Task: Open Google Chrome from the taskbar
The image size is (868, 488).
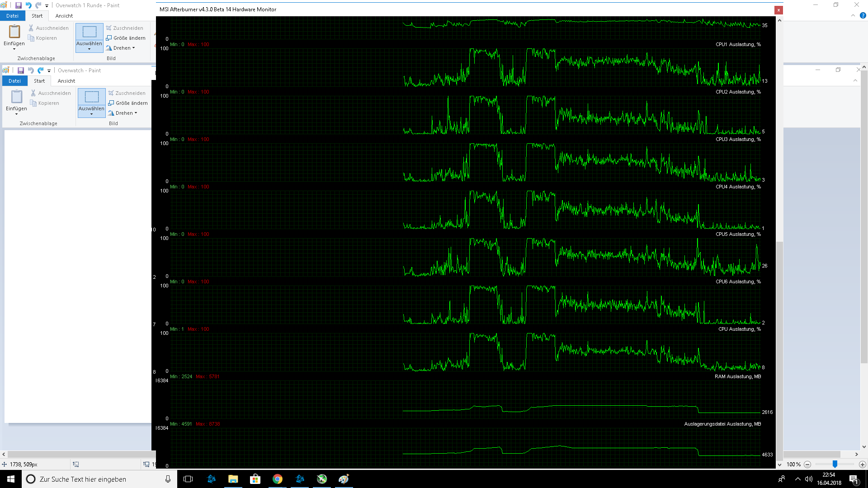Action: point(278,479)
